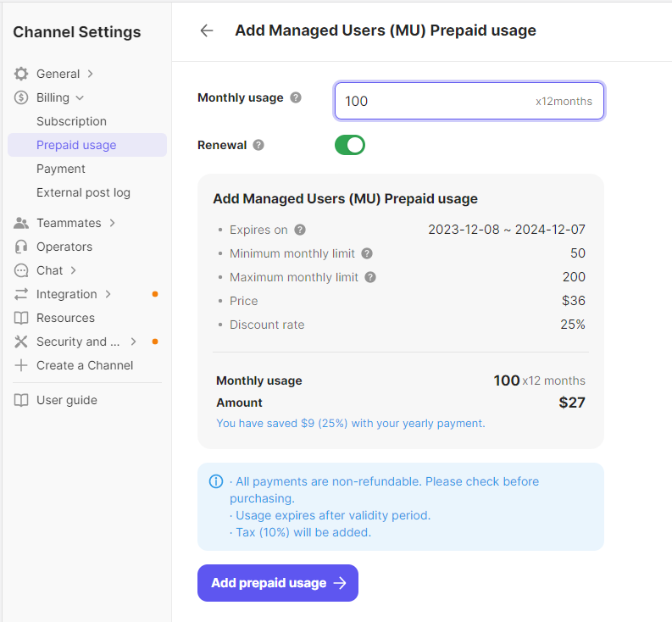Viewport: 672px width, 622px height.
Task: Click the Amount value "$27"
Action: (x=572, y=403)
